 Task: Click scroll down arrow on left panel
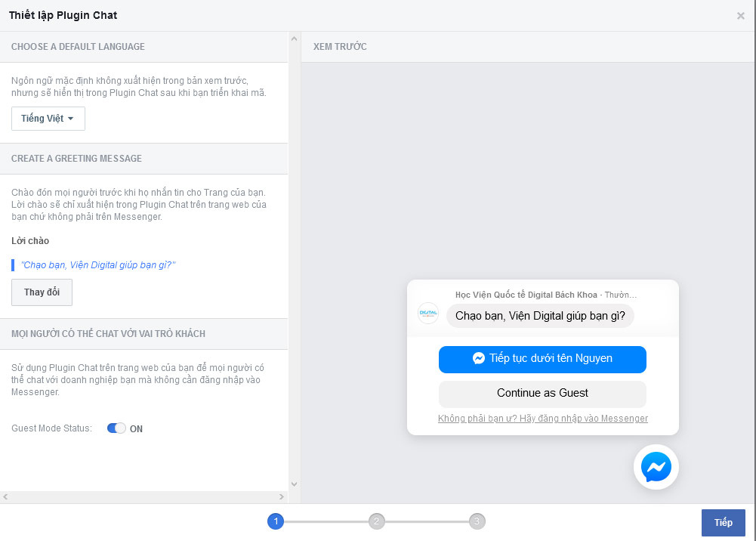294,484
